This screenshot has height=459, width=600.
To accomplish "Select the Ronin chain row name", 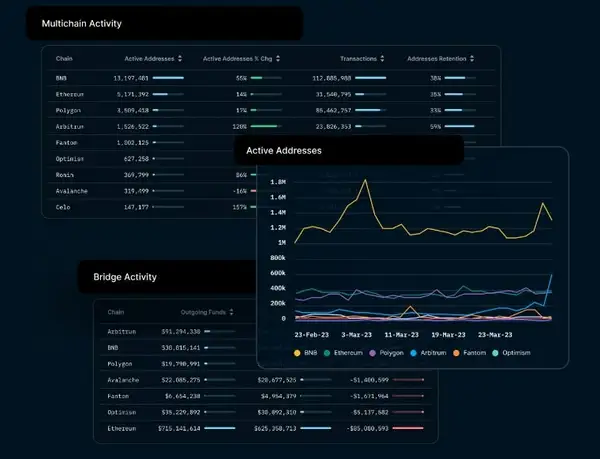I will tap(65, 175).
